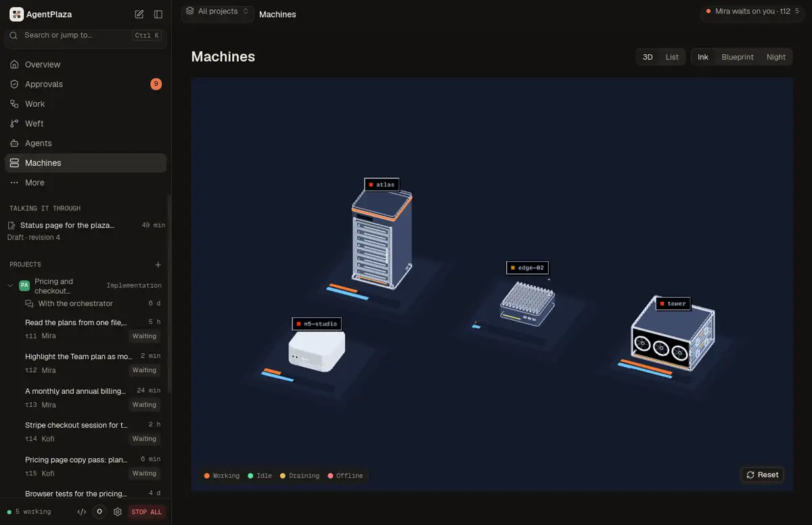Click the Machines breadcrumb

[277, 14]
